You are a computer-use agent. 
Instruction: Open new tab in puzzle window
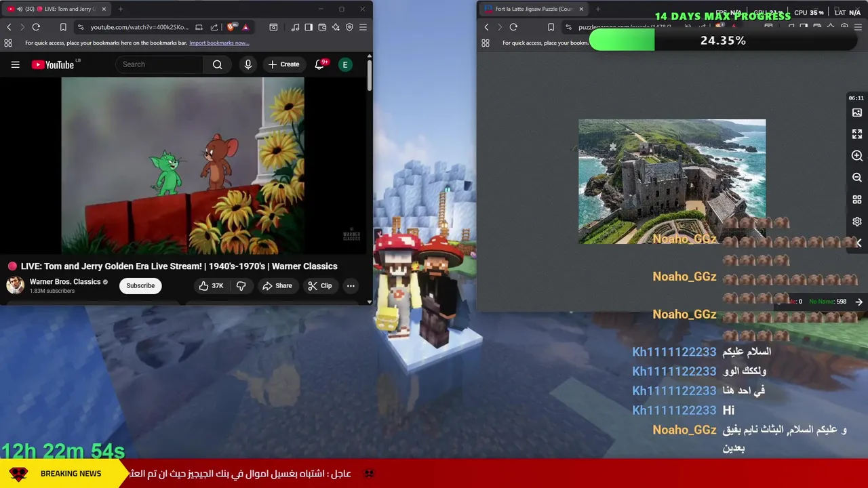click(x=599, y=9)
